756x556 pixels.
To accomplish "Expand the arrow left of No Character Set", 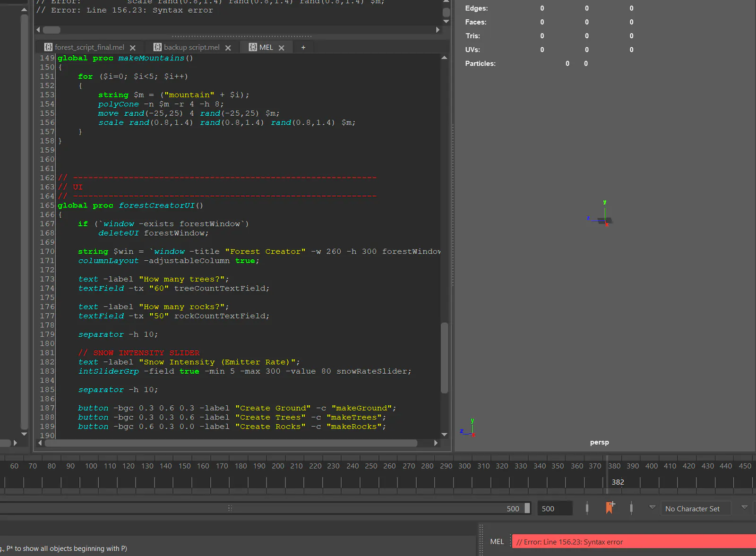I will tap(652, 507).
